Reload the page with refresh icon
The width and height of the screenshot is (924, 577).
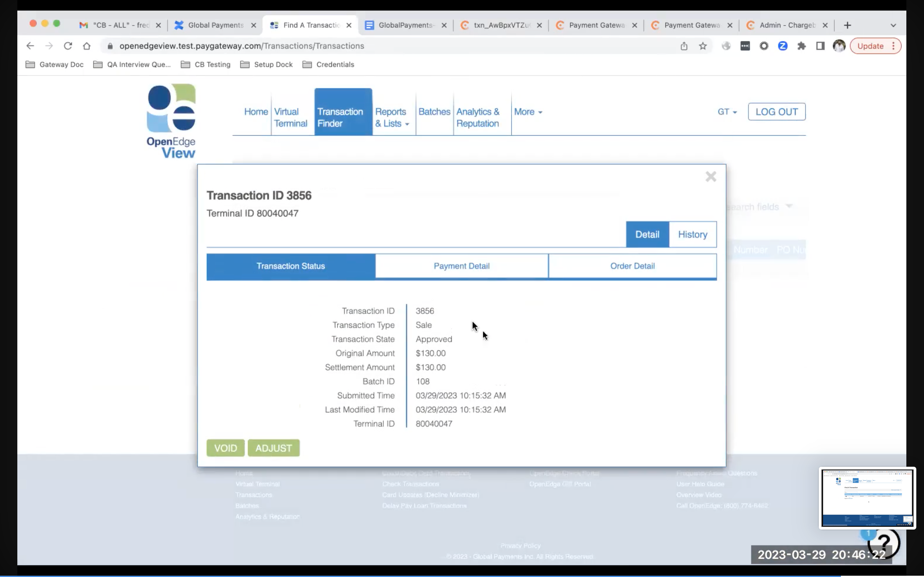(x=68, y=46)
